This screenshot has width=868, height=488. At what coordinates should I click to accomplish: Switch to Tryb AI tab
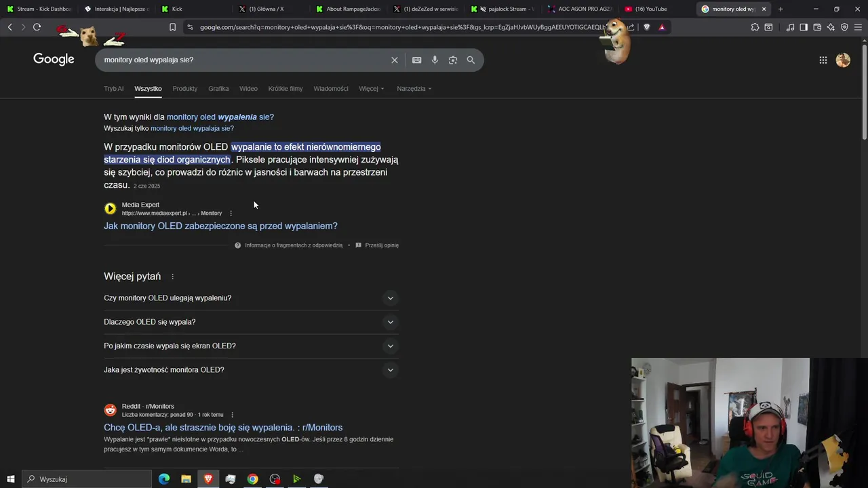pos(114,89)
